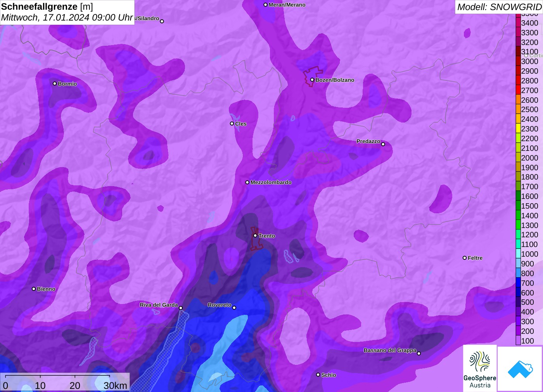Screen dimensions: 543x392
Task: Click the legend value '1500'
Action: (530, 206)
